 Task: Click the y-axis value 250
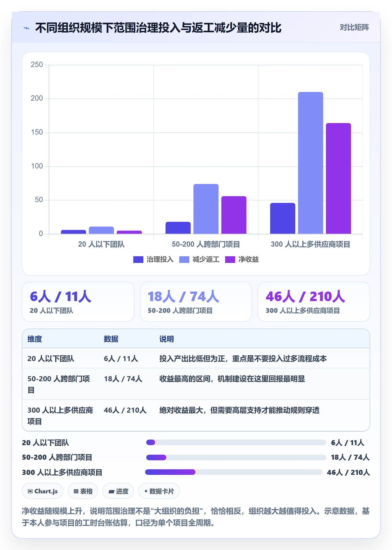coord(37,65)
